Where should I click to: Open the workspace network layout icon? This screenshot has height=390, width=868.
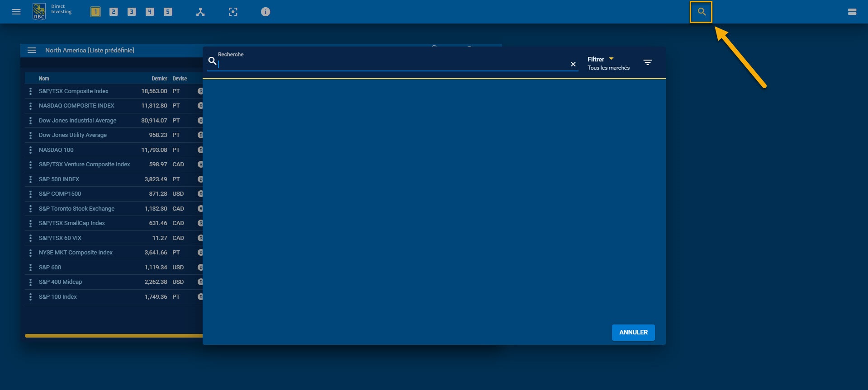(200, 12)
